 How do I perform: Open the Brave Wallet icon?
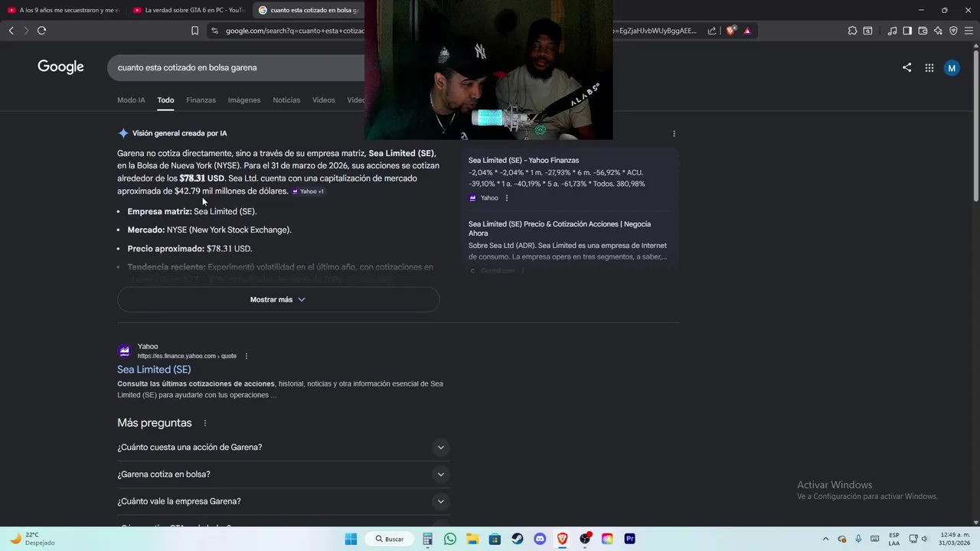click(923, 31)
